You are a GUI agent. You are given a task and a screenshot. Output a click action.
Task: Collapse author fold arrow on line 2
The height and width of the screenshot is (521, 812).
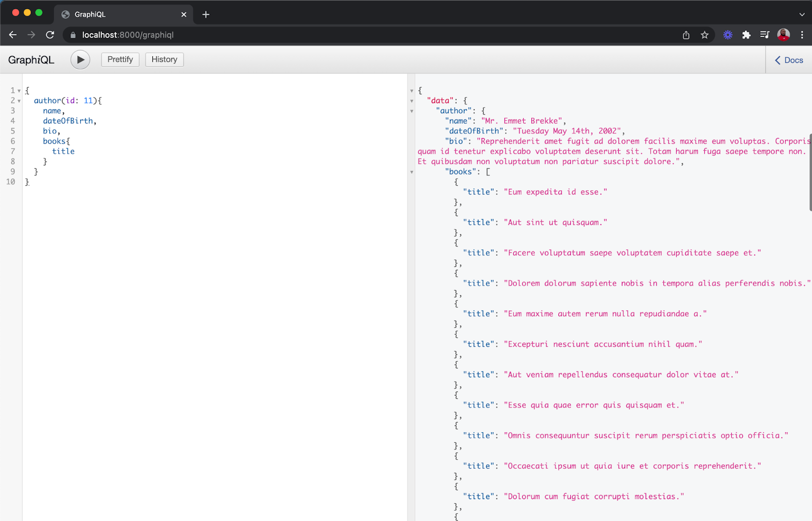click(19, 101)
